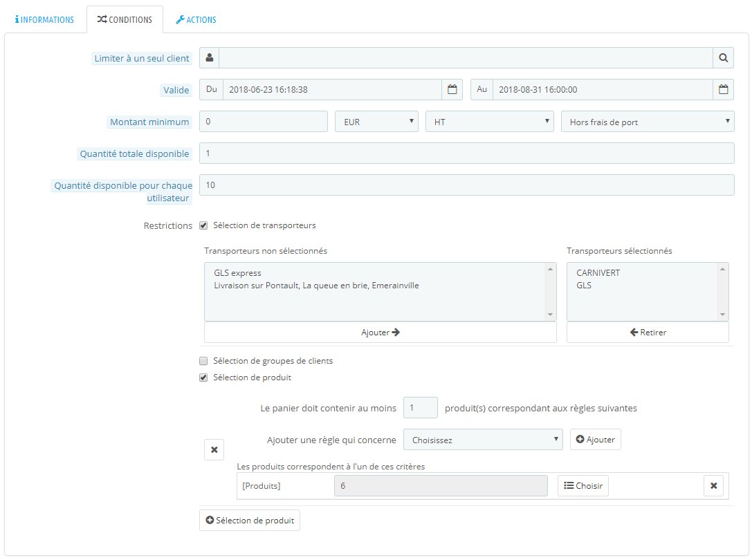This screenshot has height=560, width=752.
Task: Click the Quantité totale disponible field
Action: pos(467,153)
